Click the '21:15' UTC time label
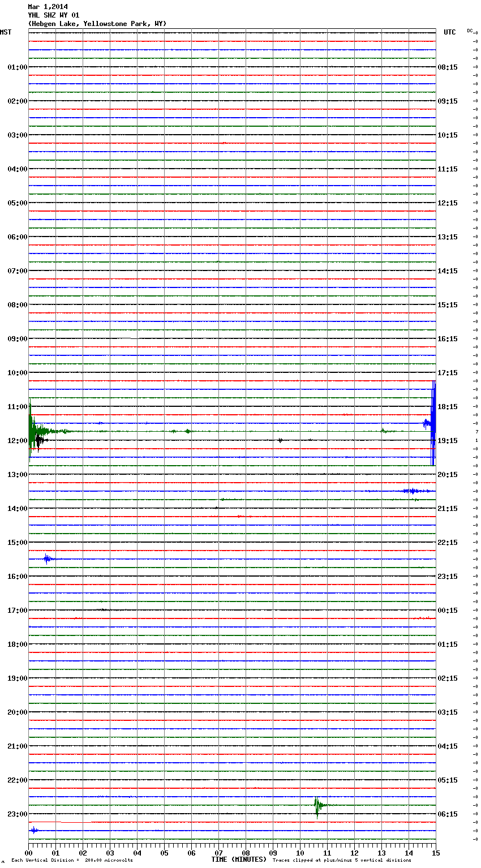The width and height of the screenshot is (481, 868). [448, 509]
